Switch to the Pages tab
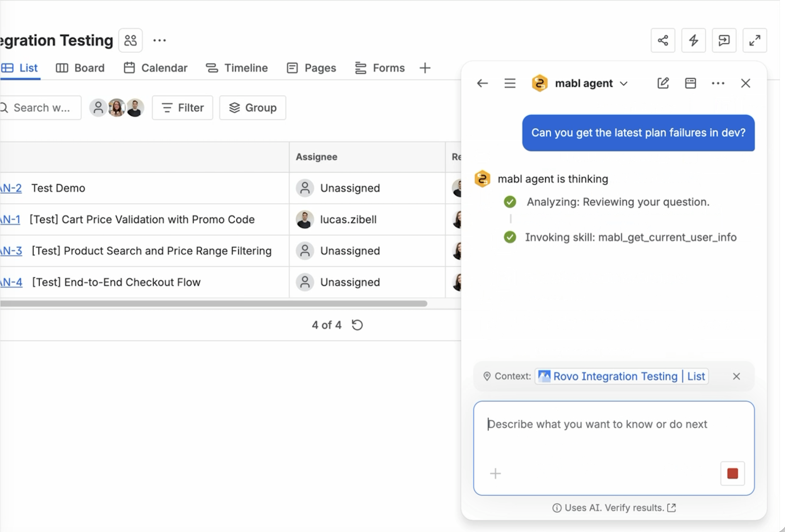 [x=311, y=68]
